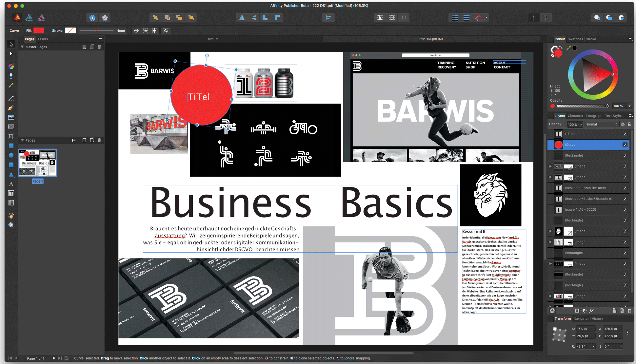Select the Artistic Text tool
Viewport: 636px width, 364px height.
pyautogui.click(x=11, y=184)
